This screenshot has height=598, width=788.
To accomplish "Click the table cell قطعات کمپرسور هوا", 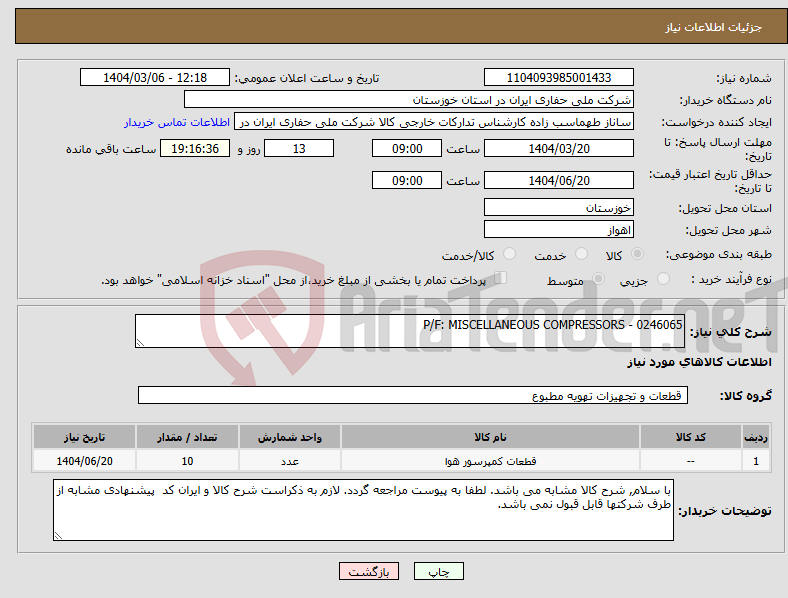I will click(490, 461).
